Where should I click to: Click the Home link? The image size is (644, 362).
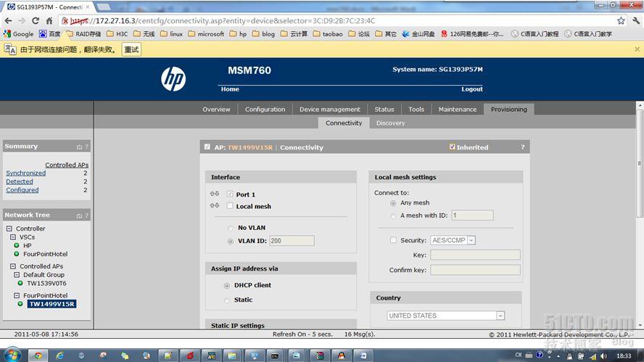pyautogui.click(x=230, y=89)
